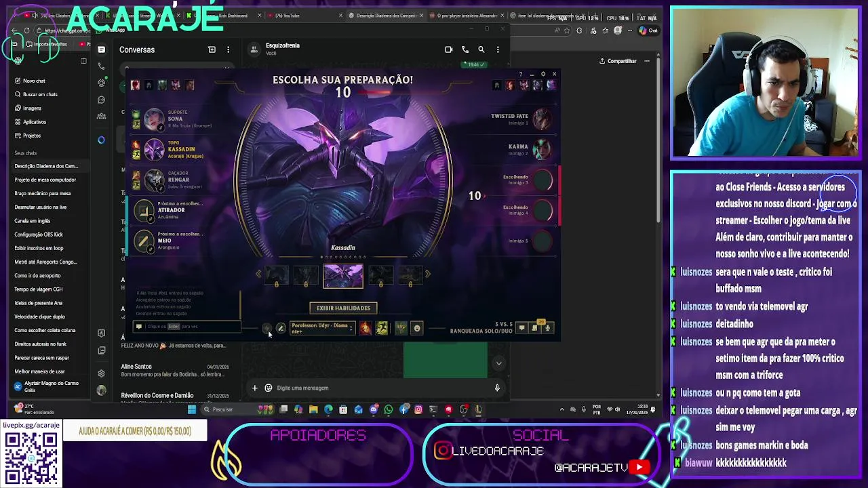Show the next skin with right arrow
The image size is (868, 488).
click(427, 274)
